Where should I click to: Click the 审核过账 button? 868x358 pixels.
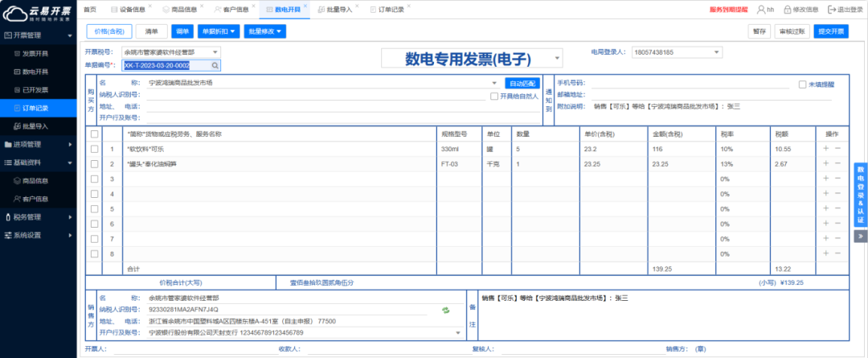point(792,31)
